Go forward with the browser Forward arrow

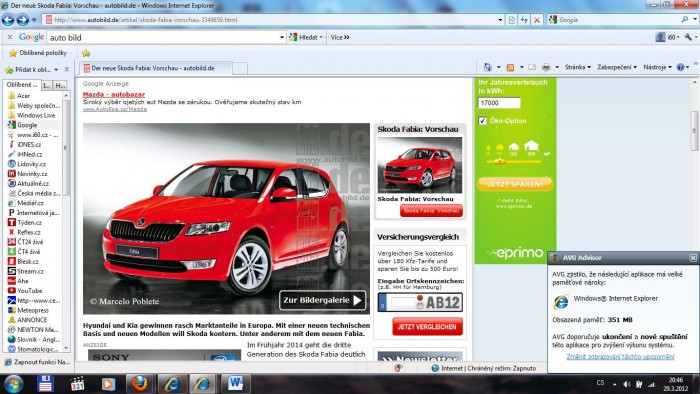[23, 20]
